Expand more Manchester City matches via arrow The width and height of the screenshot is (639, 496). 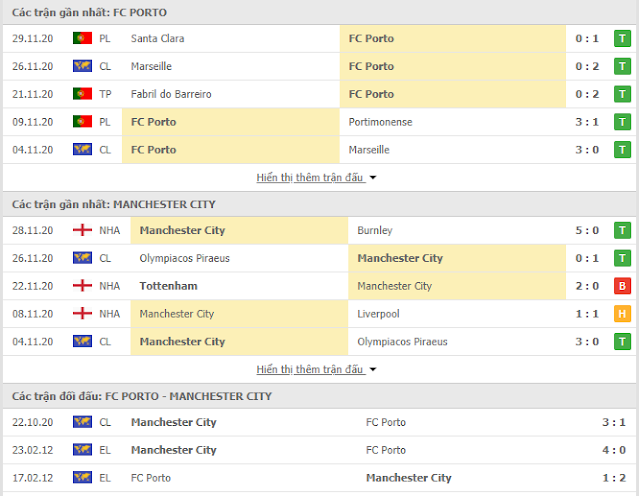click(x=372, y=370)
